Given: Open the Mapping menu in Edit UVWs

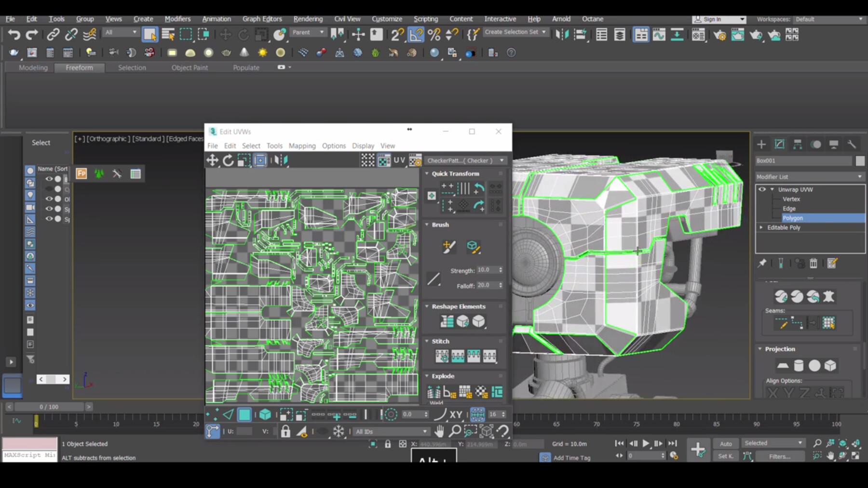Looking at the screenshot, I should pyautogui.click(x=302, y=146).
